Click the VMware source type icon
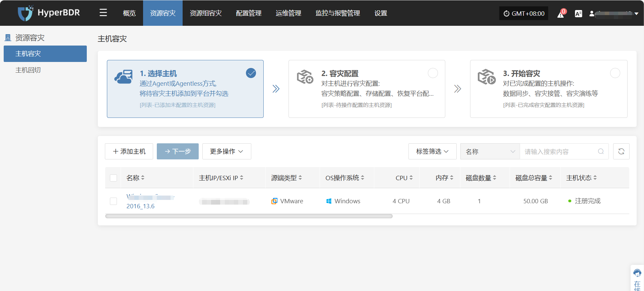644x291 pixels. (x=274, y=201)
